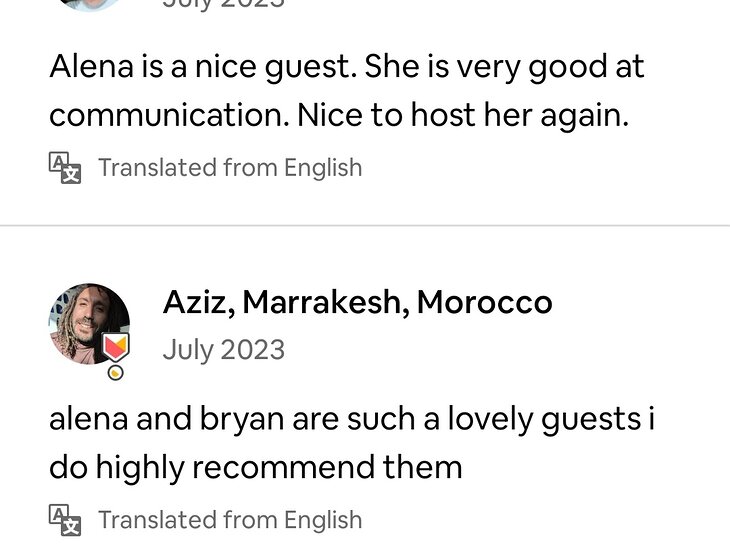Click the cut-off date at top
Screen dimensions: 730x560
click(224, 4)
